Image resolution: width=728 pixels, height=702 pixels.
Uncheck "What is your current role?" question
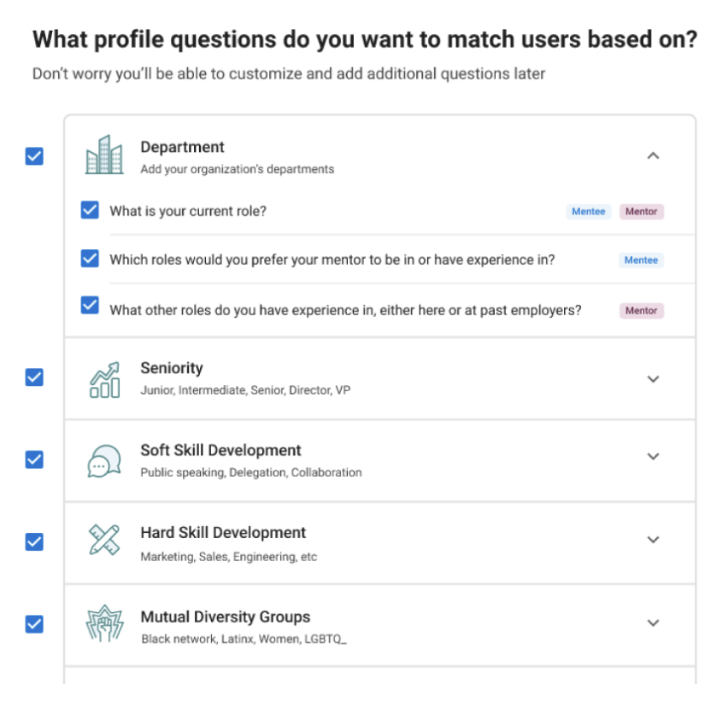(x=90, y=210)
